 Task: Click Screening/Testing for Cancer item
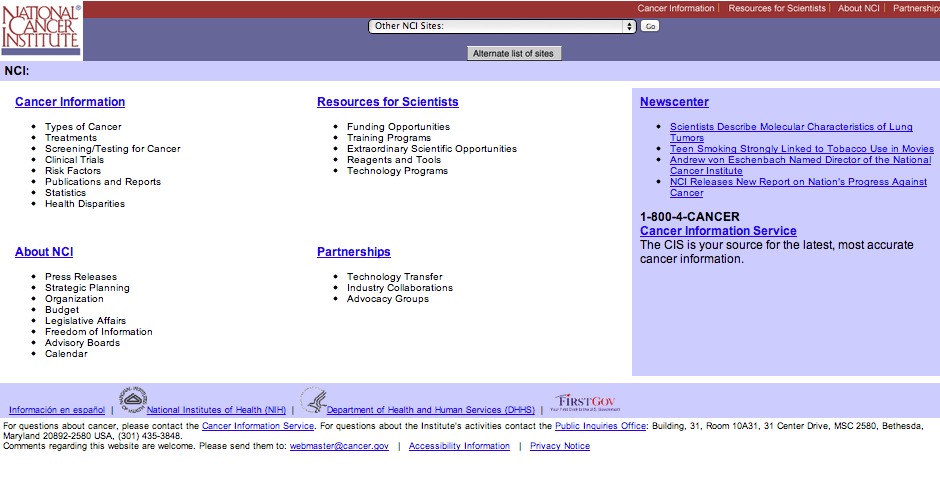click(x=113, y=149)
